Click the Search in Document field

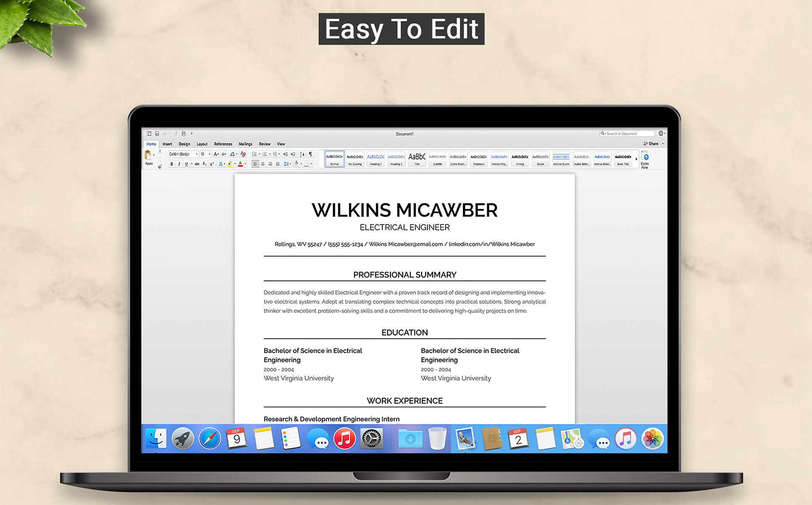627,133
